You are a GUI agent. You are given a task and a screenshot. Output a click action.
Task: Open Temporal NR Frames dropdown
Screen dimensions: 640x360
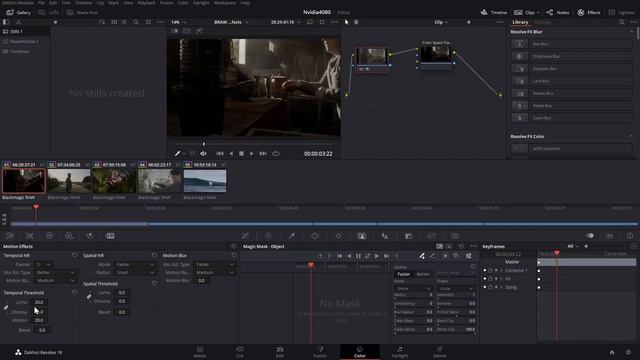pos(44,264)
